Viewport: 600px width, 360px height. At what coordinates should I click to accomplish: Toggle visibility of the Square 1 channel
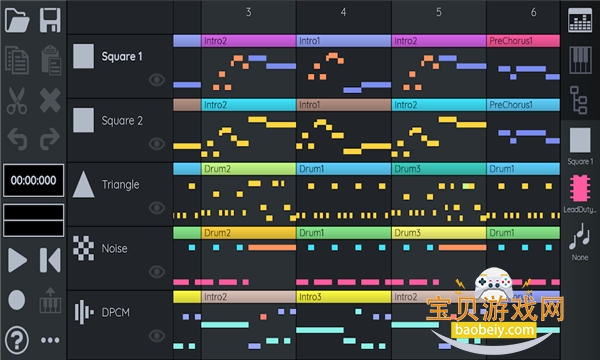157,80
